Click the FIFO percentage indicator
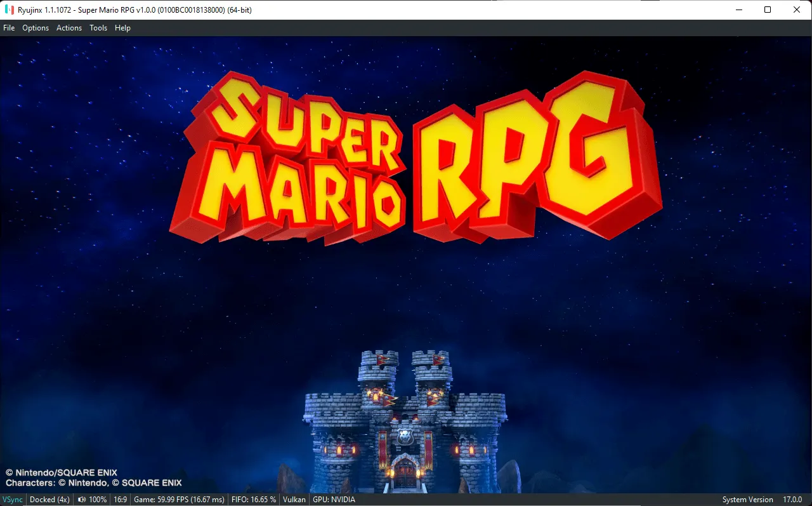 254,500
